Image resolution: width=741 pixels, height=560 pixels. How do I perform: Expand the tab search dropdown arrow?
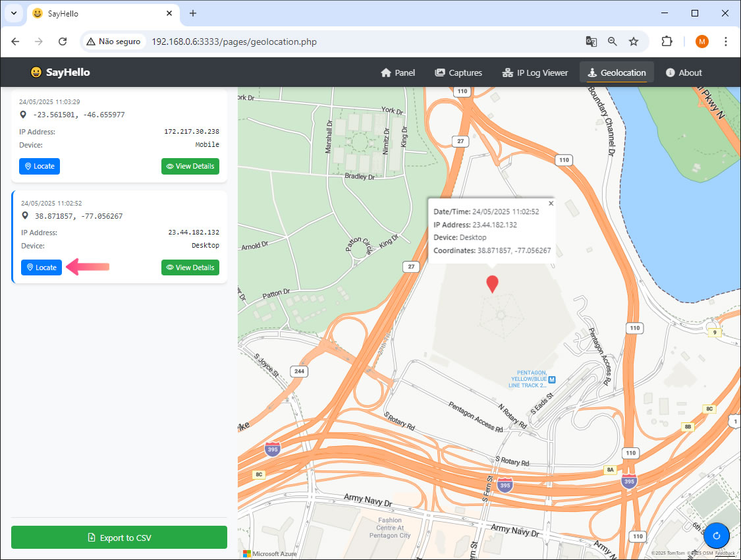tap(14, 13)
